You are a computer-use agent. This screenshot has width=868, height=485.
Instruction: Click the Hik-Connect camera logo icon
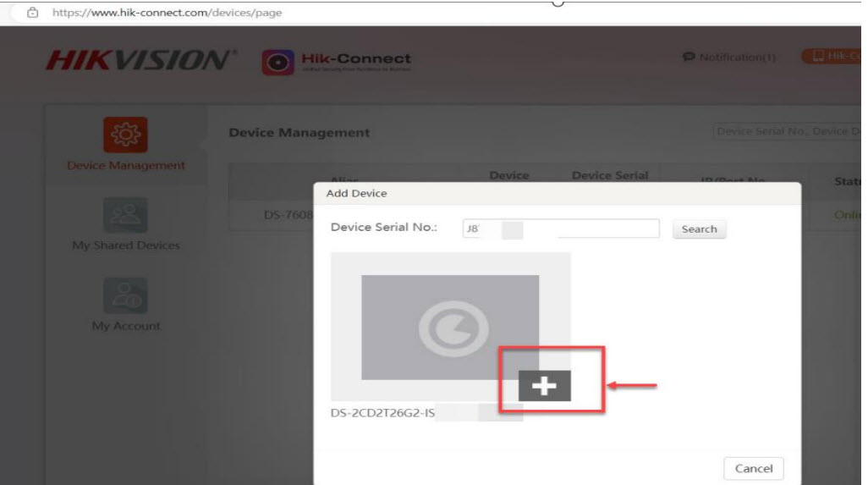[x=277, y=63]
